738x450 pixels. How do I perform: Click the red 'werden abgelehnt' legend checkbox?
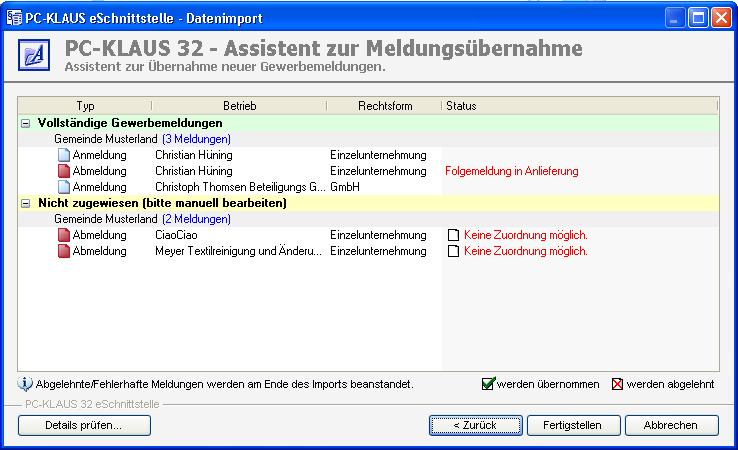coord(617,384)
